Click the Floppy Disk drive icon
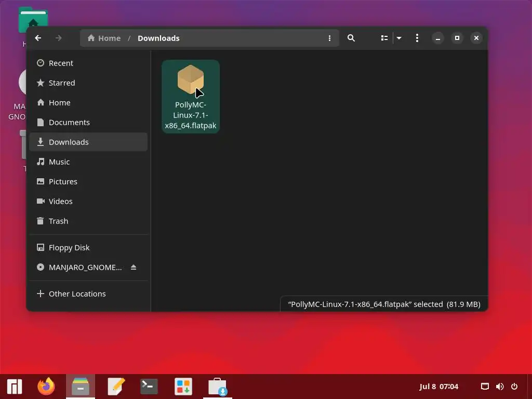 (x=41, y=248)
